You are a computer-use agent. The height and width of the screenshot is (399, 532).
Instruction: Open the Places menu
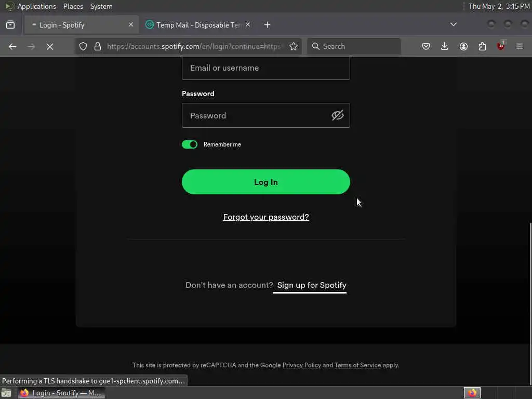click(x=73, y=6)
